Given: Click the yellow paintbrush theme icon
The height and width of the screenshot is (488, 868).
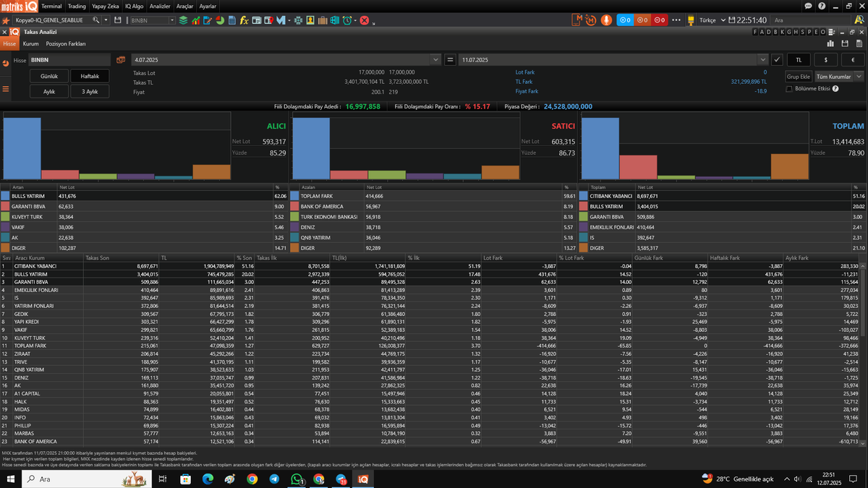Looking at the screenshot, I should tap(691, 20).
